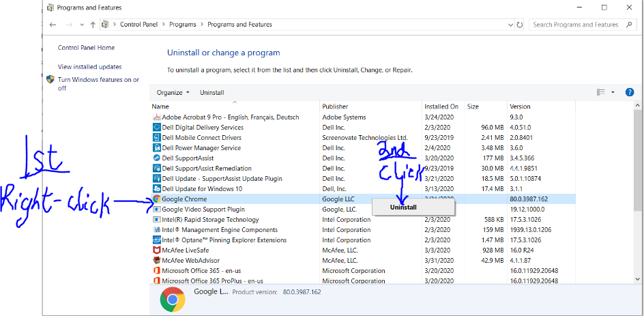Click the scrollbar down arrow
Viewport: 644px width, 316px height.
[x=637, y=278]
